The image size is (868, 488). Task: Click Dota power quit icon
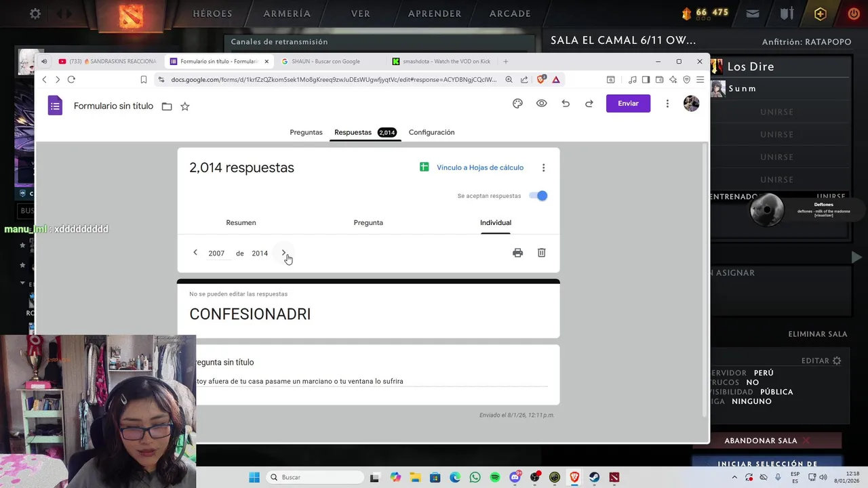[854, 14]
